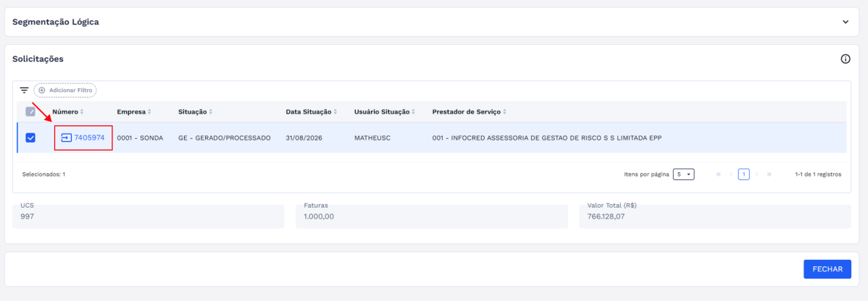Click the 'Segmentação Lógica' section title
The width and height of the screenshot is (868, 301).
coord(55,22)
